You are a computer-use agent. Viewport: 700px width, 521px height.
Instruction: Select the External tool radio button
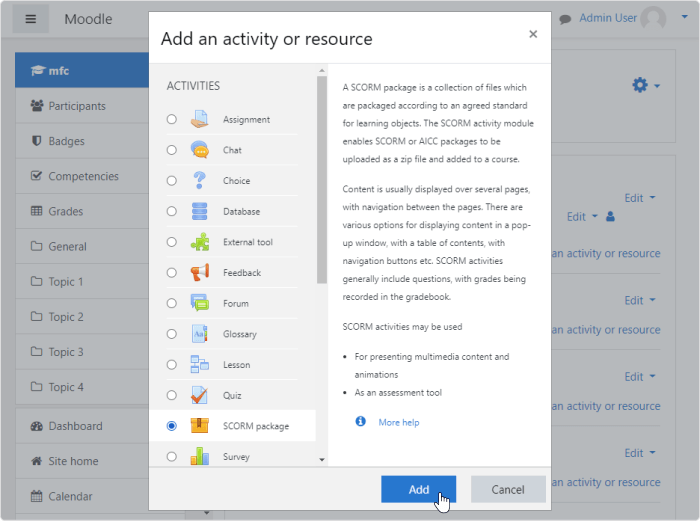[171, 242]
